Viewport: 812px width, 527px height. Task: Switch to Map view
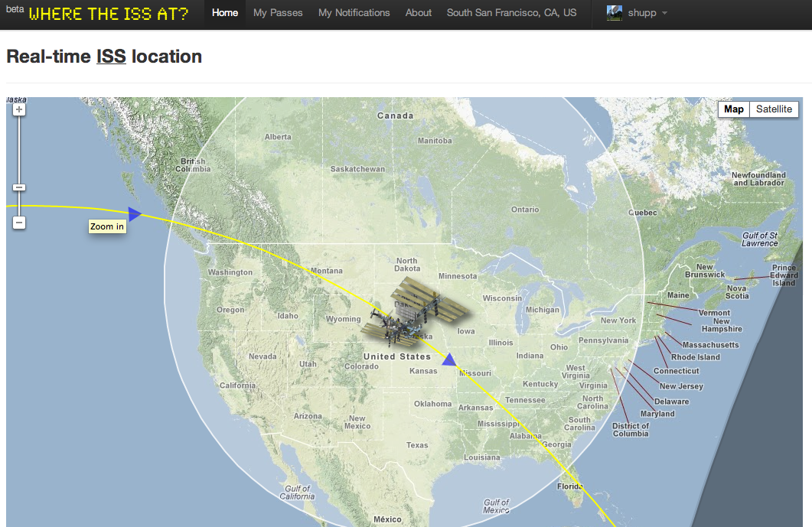coord(734,109)
